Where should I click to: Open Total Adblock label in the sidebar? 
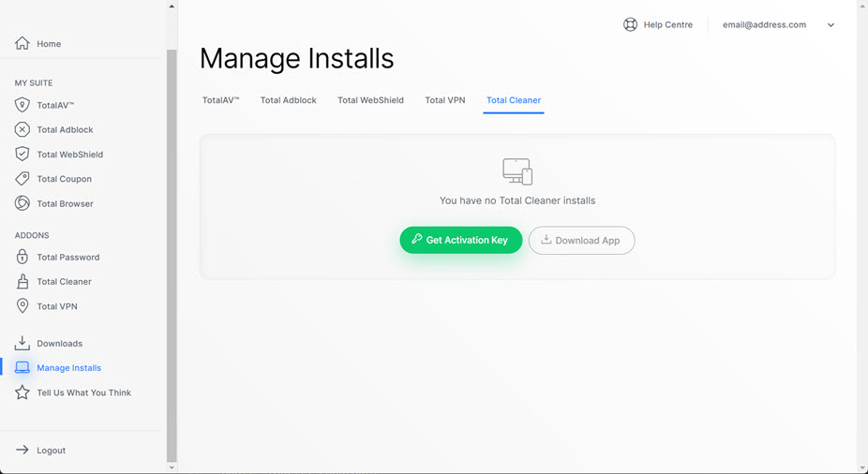65,129
